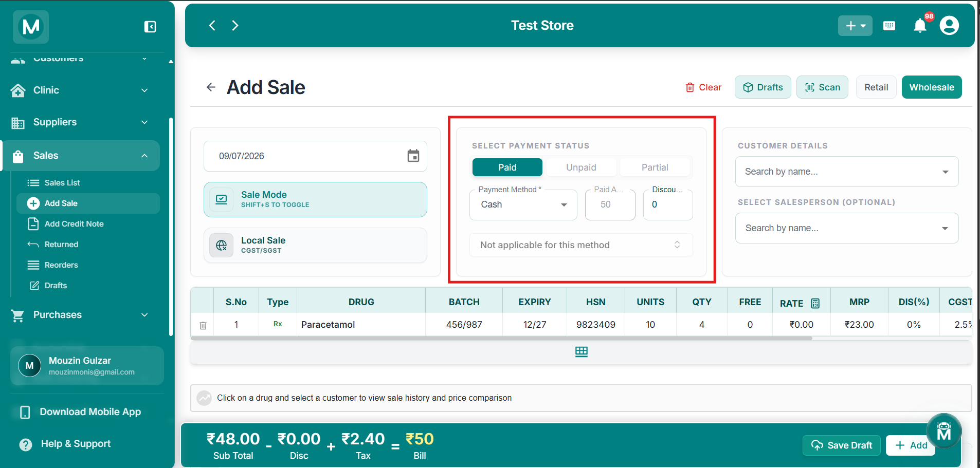Open Drafts from the toolbar
980x468 pixels.
coord(763,87)
